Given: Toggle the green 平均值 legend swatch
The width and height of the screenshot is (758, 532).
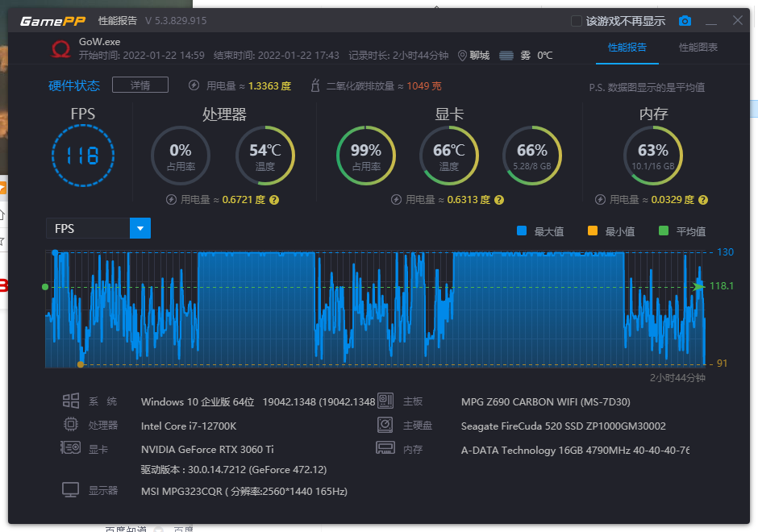Looking at the screenshot, I should [x=664, y=231].
